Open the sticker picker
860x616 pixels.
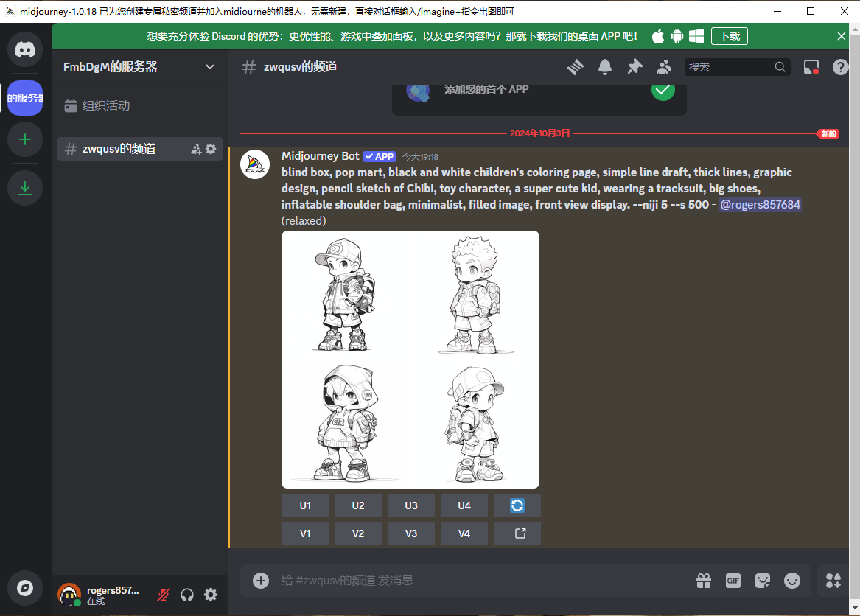pos(763,581)
